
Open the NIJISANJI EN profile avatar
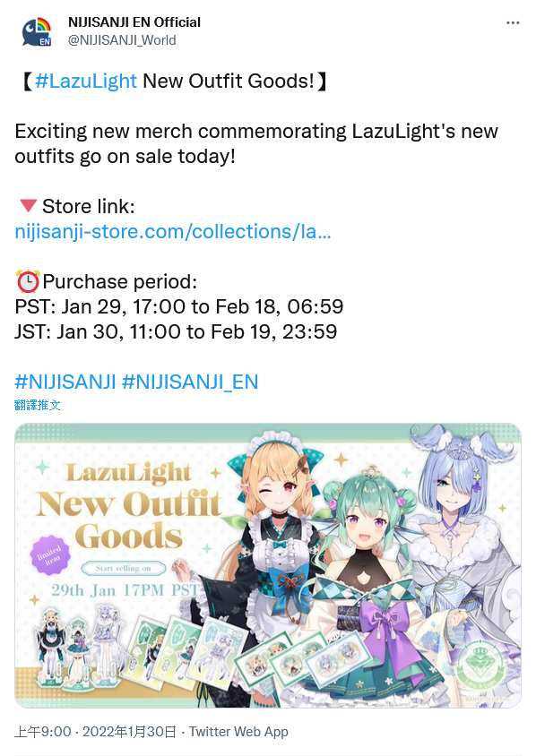[x=37, y=31]
